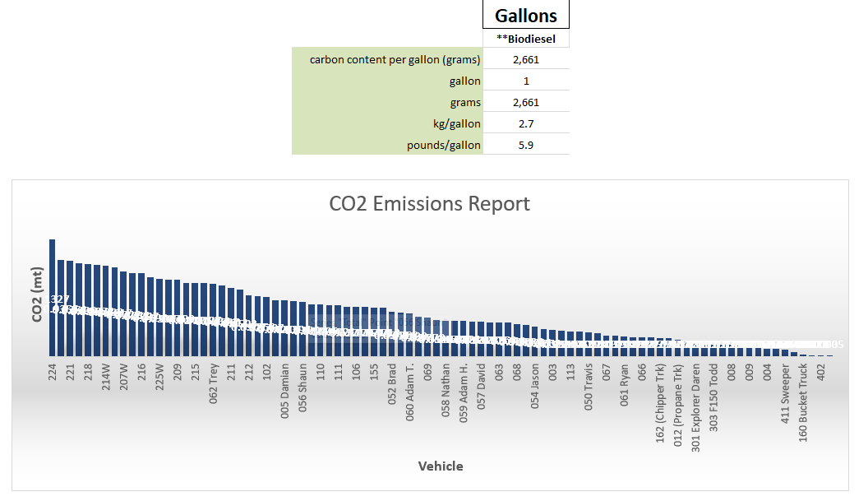The height and width of the screenshot is (501, 868).
Task: Click the **Biodiesel column label
Action: point(526,38)
